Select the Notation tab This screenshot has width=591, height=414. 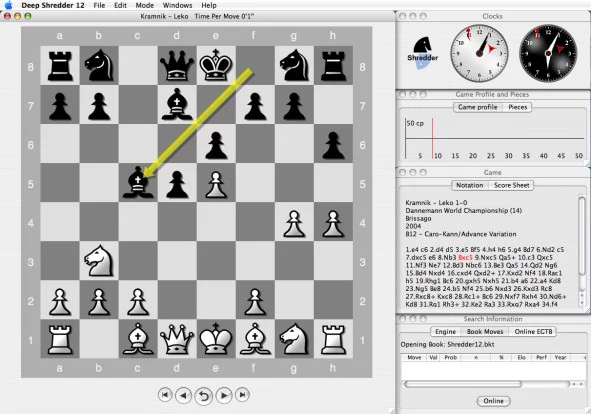click(469, 186)
